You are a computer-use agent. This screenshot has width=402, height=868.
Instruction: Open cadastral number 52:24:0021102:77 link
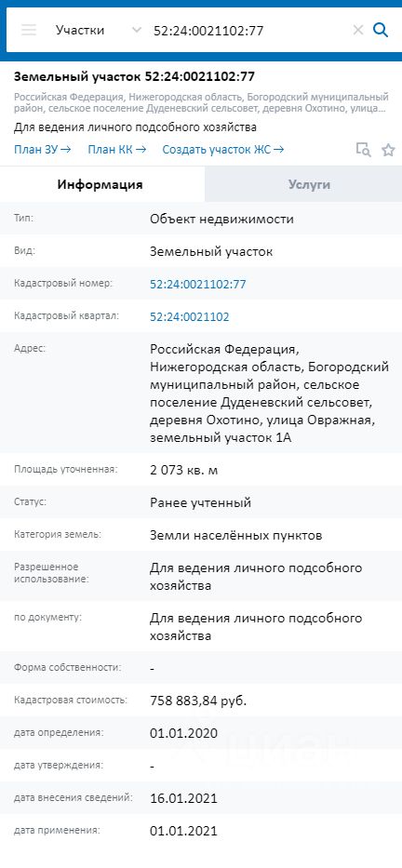coord(197,285)
